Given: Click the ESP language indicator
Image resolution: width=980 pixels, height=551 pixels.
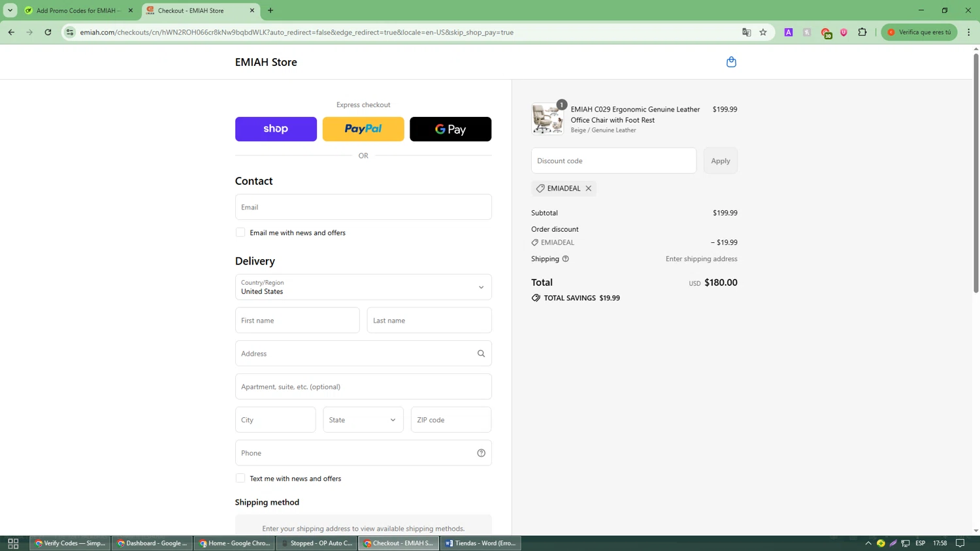Looking at the screenshot, I should pyautogui.click(x=920, y=543).
